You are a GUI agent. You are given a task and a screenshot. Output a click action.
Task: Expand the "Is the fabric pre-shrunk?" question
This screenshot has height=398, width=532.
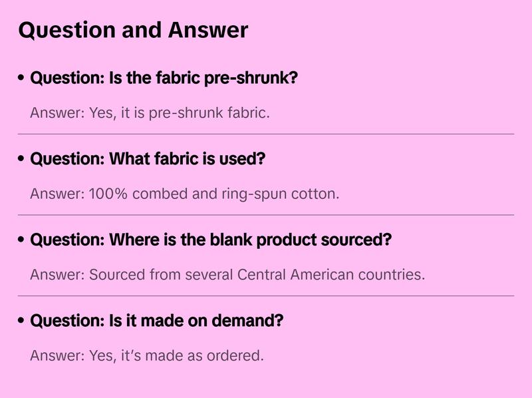point(164,78)
